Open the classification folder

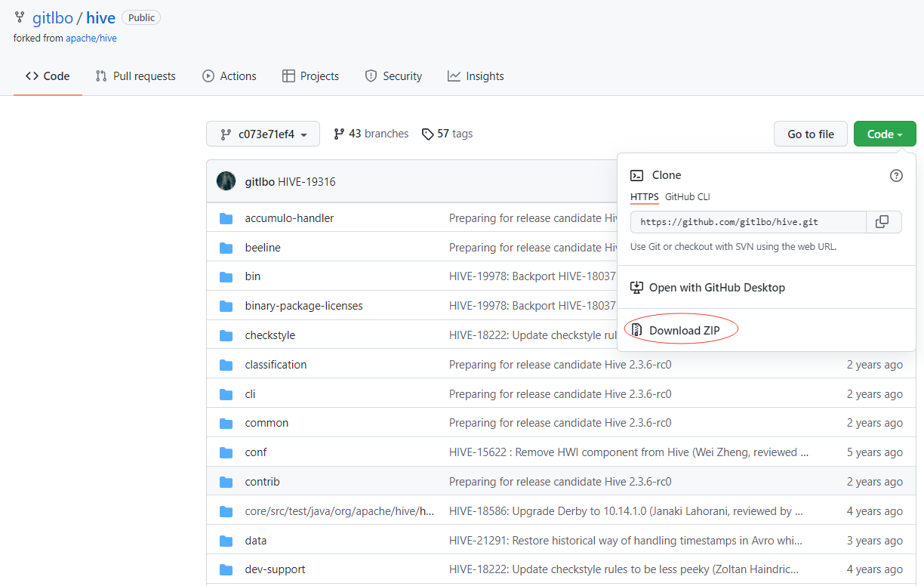[x=276, y=365]
